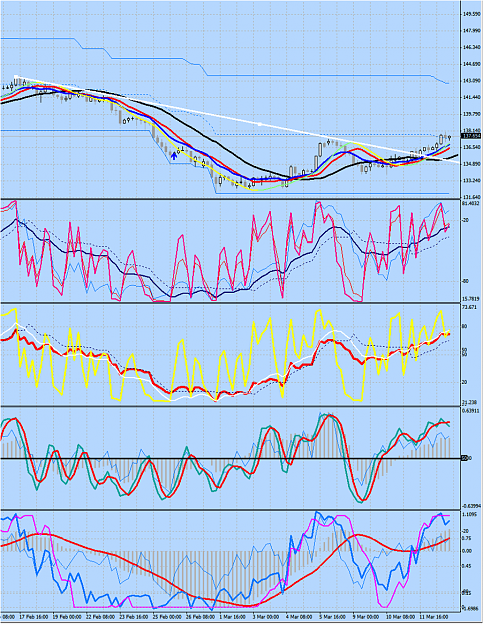Click the 149.590 price axis label
The width and height of the screenshot is (483, 625).
point(472,14)
